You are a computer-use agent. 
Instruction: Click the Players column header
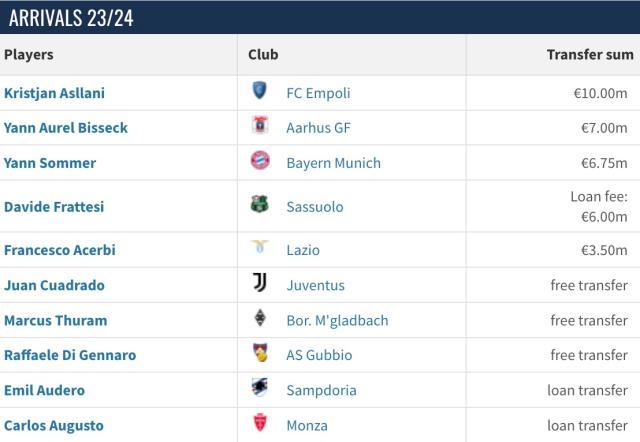point(29,55)
